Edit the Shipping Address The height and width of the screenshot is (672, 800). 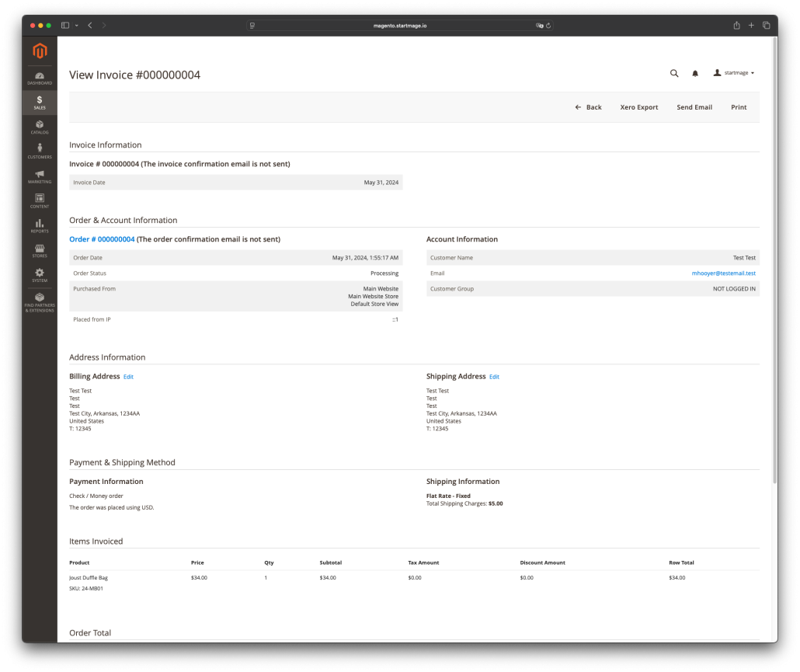(495, 377)
